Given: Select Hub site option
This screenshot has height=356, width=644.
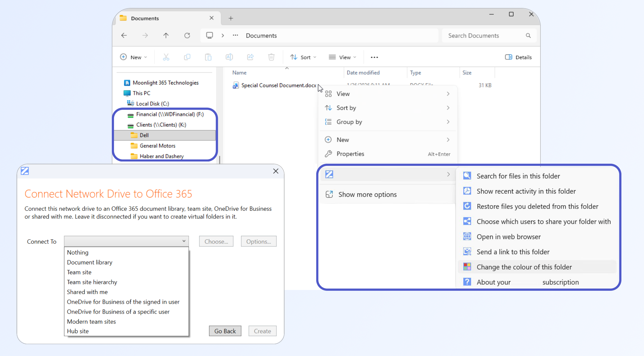Looking at the screenshot, I should click(x=126, y=331).
